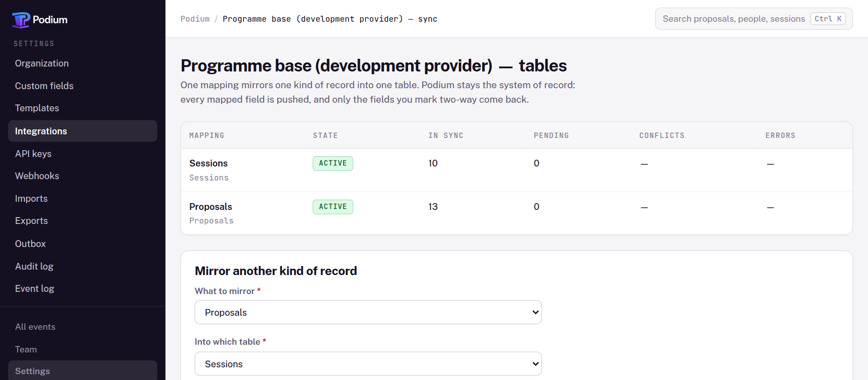Open the API keys page
The height and width of the screenshot is (380, 868).
pyautogui.click(x=83, y=154)
